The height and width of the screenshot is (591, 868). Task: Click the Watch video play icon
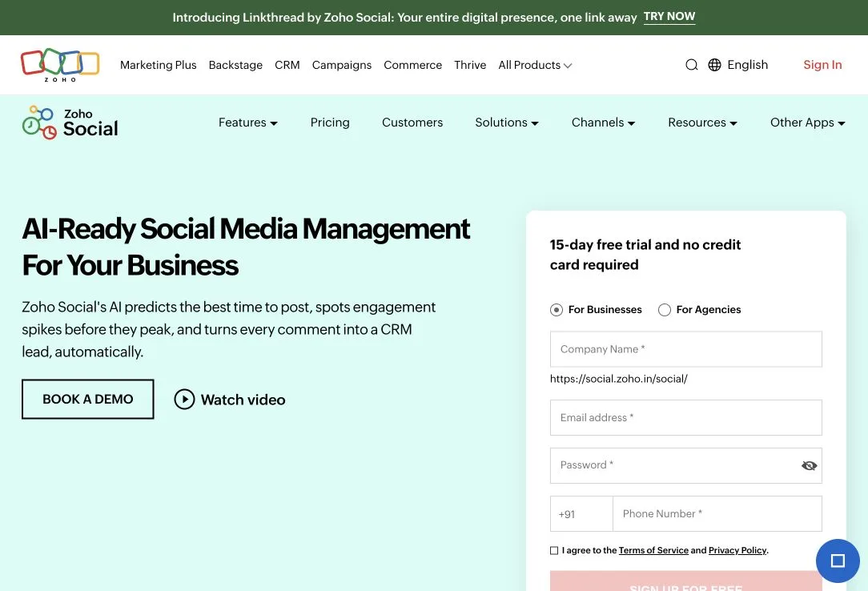point(184,399)
